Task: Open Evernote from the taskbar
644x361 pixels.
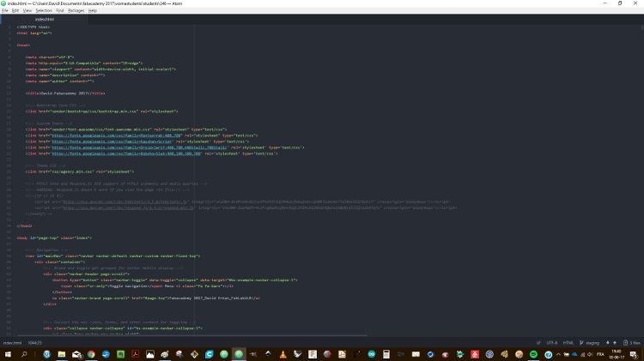Action: point(121,354)
